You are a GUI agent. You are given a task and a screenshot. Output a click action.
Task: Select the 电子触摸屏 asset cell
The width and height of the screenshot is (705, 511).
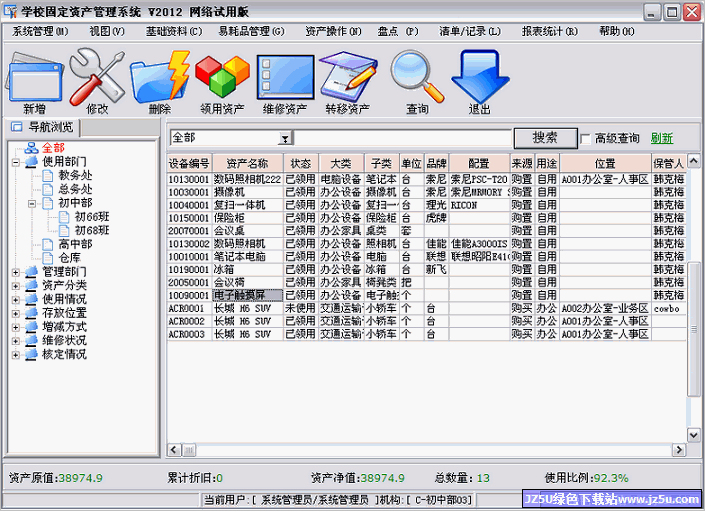coord(247,296)
